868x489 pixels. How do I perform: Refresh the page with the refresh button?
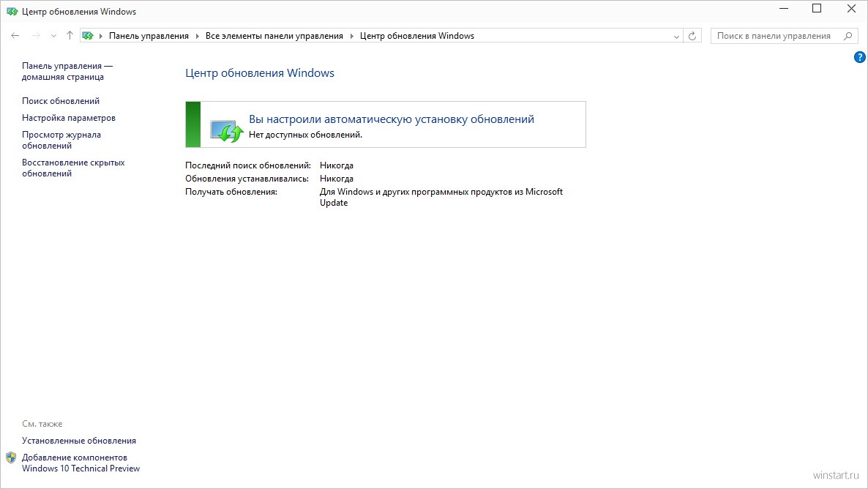tap(692, 36)
